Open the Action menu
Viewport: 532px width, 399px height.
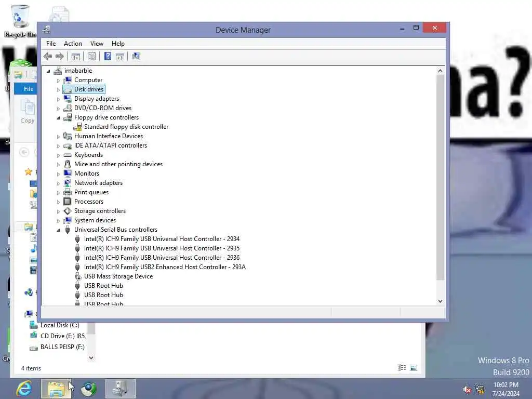coord(73,44)
